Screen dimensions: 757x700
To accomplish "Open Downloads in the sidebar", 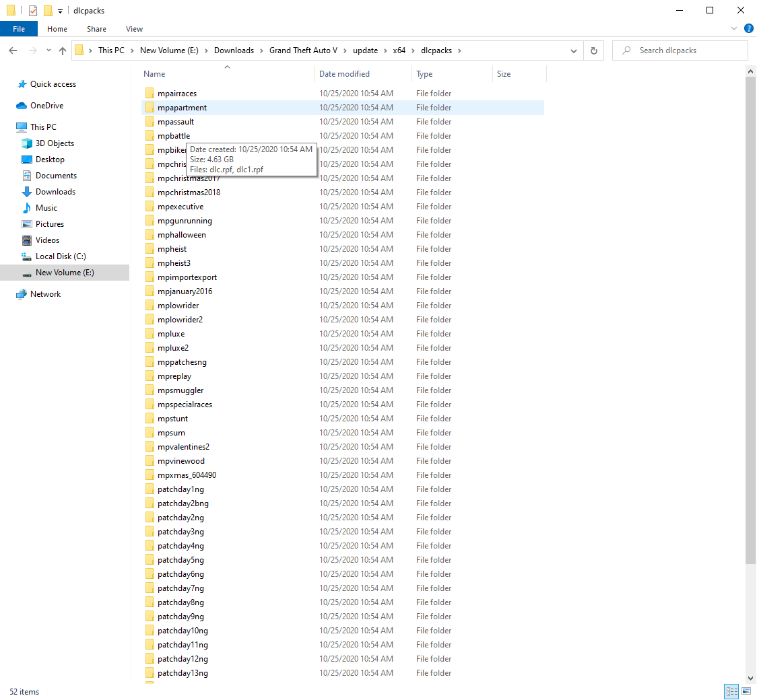I will (55, 192).
